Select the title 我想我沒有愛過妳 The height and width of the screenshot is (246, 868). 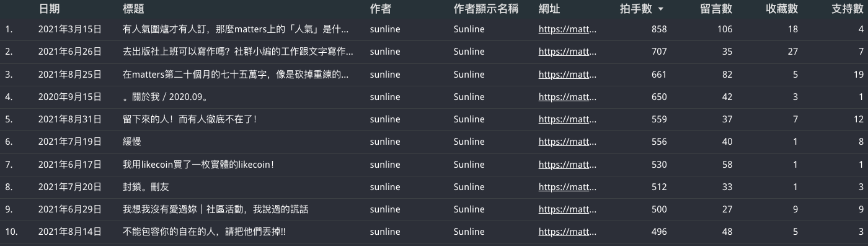[216, 209]
